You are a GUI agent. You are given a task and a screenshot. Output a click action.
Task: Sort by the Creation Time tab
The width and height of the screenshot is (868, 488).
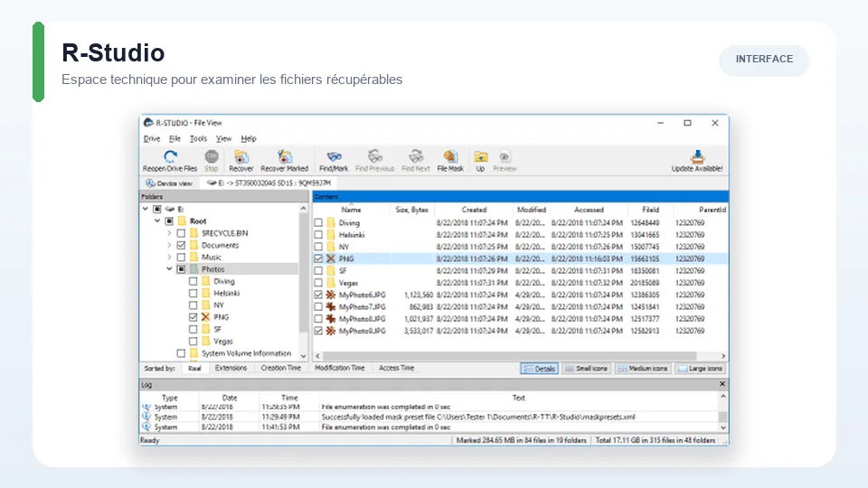[280, 368]
